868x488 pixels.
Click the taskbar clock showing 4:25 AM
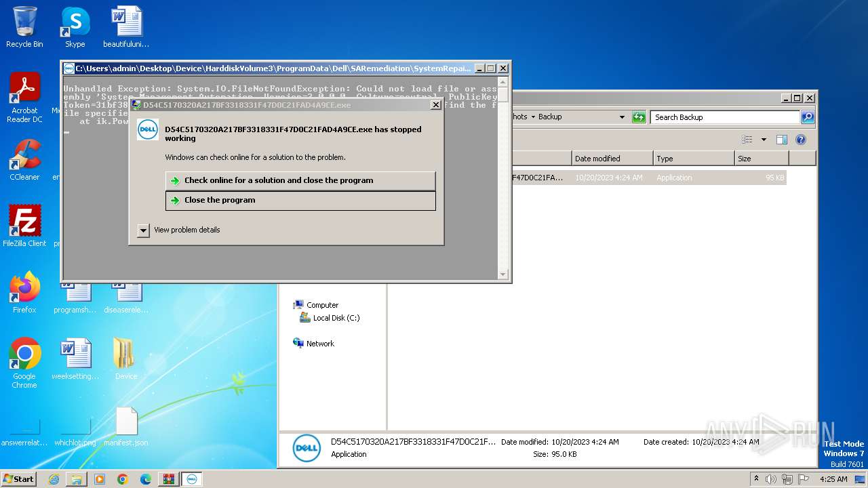(x=833, y=479)
